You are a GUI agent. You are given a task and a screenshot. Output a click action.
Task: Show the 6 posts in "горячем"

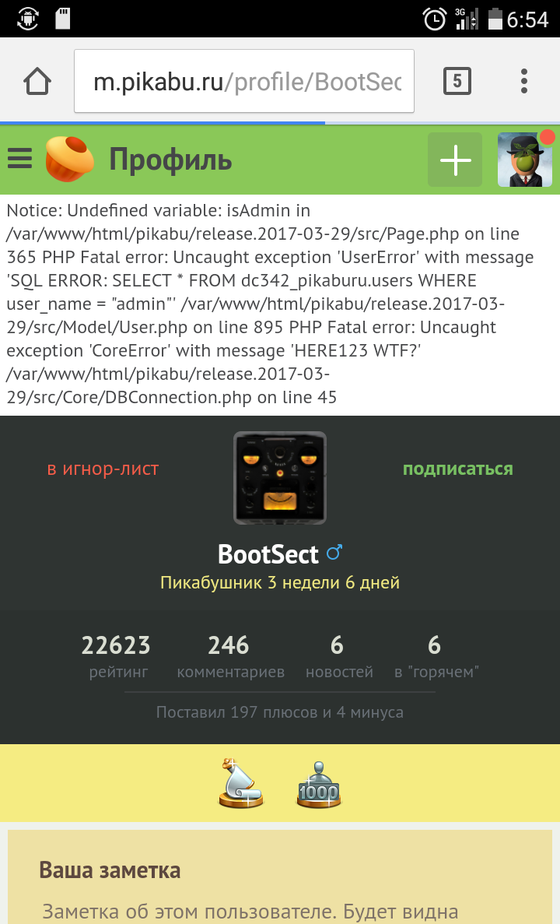(x=434, y=655)
